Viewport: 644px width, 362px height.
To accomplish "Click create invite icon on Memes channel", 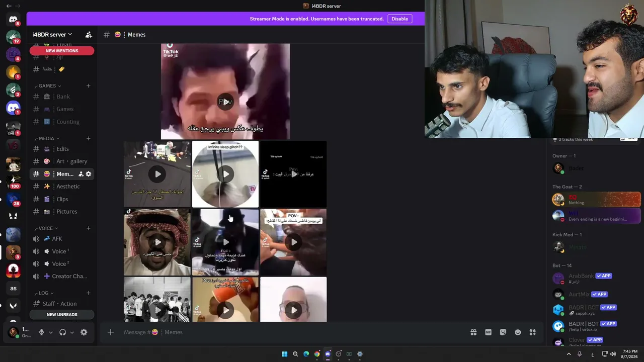I will click(x=80, y=174).
